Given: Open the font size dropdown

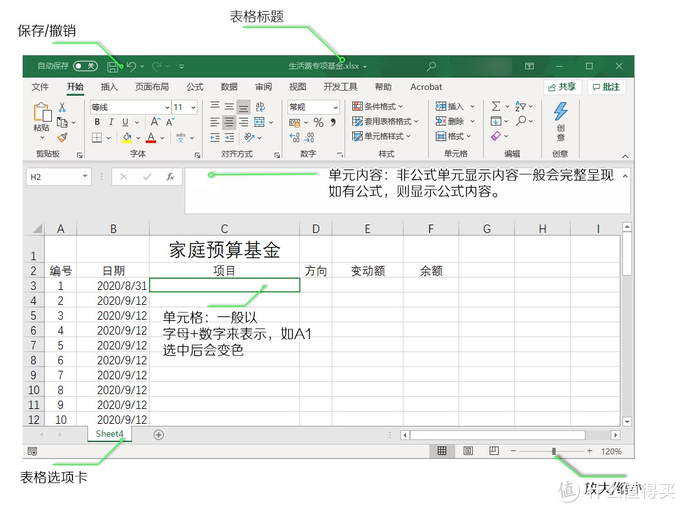Looking at the screenshot, I should click(x=193, y=107).
